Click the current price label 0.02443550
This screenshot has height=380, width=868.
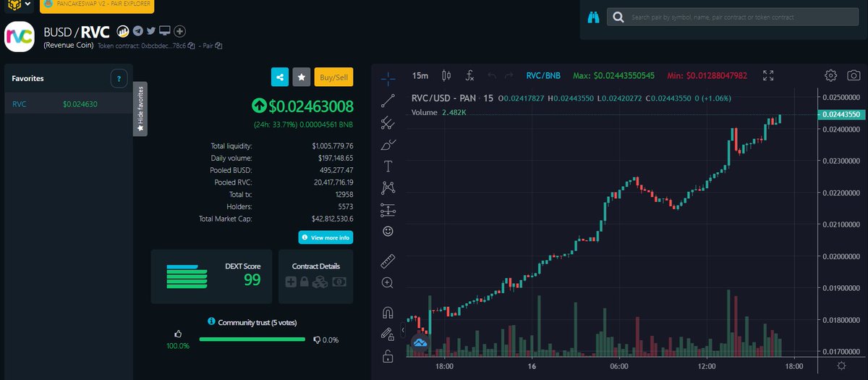[841, 114]
